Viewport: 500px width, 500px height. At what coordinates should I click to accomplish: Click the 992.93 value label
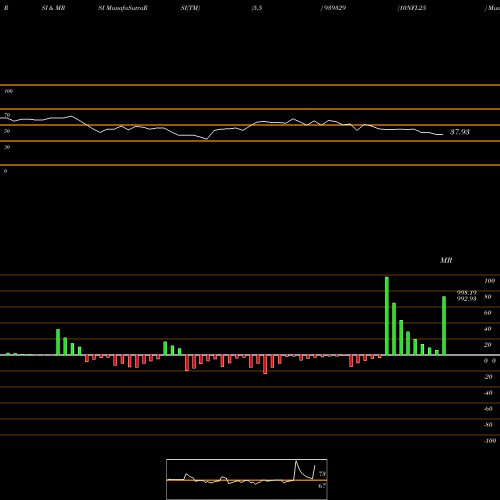point(467,299)
